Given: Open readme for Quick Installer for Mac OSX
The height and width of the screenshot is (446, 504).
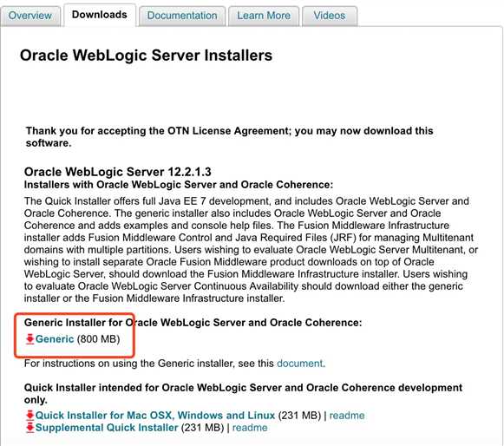Looking at the screenshot, I should click(x=347, y=415).
